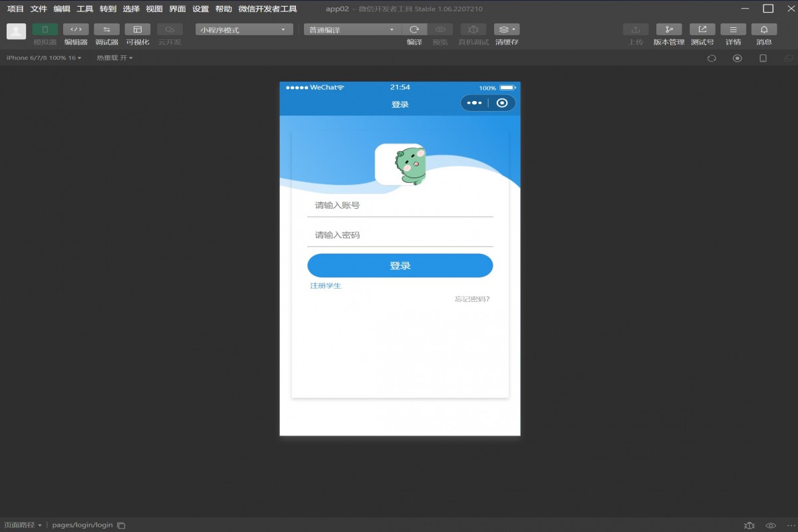Viewport: 798px width, 532px height.
Task: Open 消息 notifications bell
Action: pyautogui.click(x=764, y=30)
